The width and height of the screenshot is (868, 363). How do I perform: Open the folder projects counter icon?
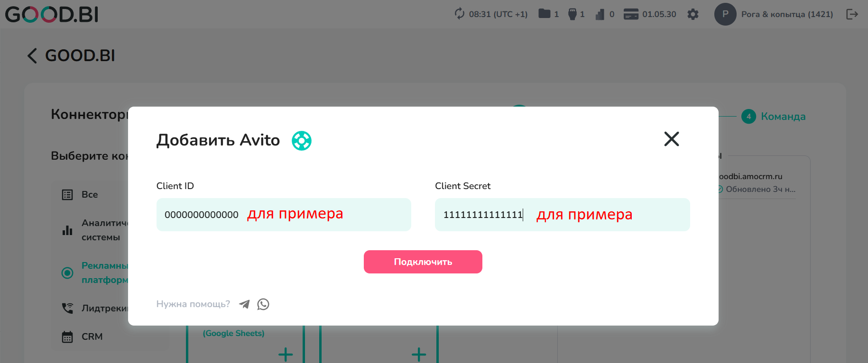click(545, 14)
